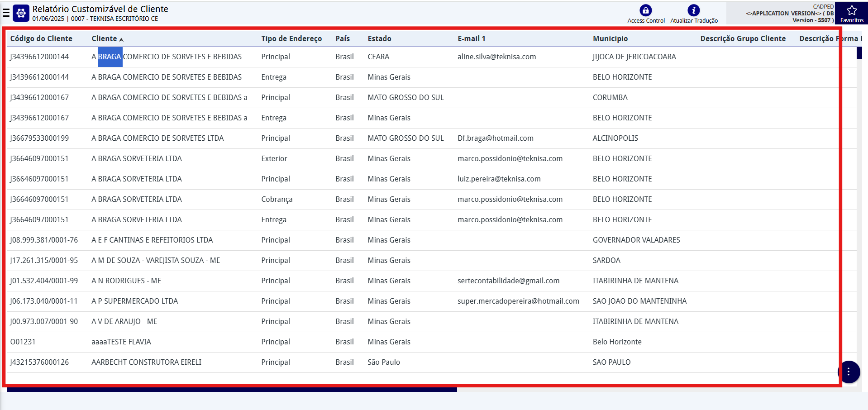Open the hamburger menu
Image resolution: width=868 pixels, height=410 pixels.
[6, 13]
